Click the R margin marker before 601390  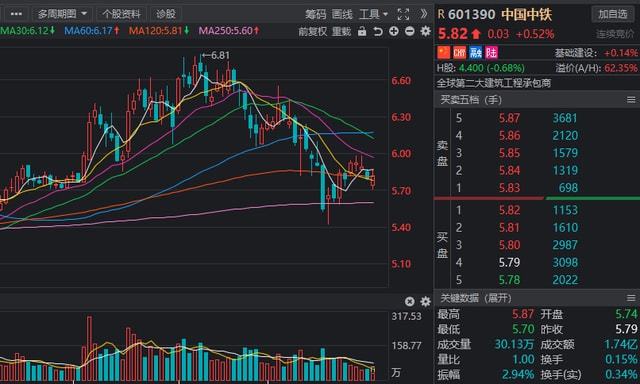click(441, 14)
